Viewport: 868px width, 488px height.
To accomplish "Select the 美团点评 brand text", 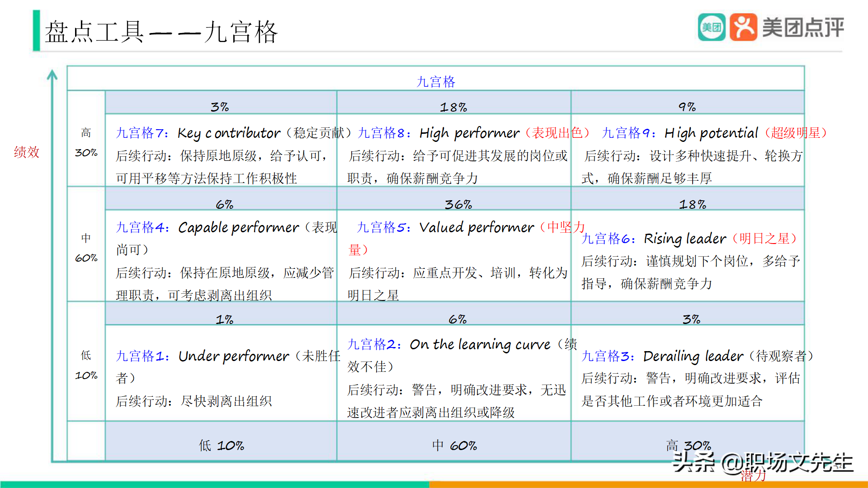I will tap(803, 28).
